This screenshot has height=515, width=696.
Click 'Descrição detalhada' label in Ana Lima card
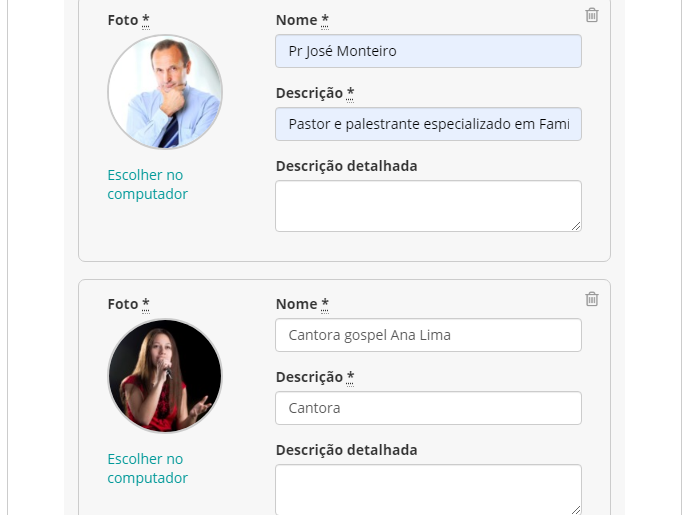tap(347, 450)
